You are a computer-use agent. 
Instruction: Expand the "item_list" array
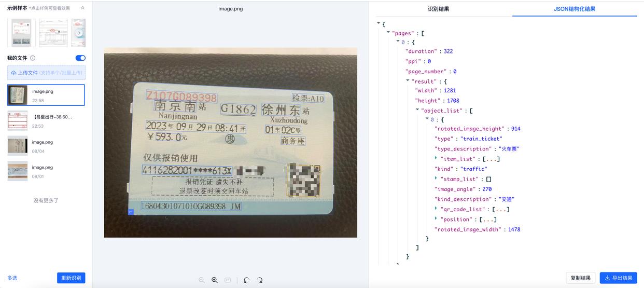pos(436,158)
